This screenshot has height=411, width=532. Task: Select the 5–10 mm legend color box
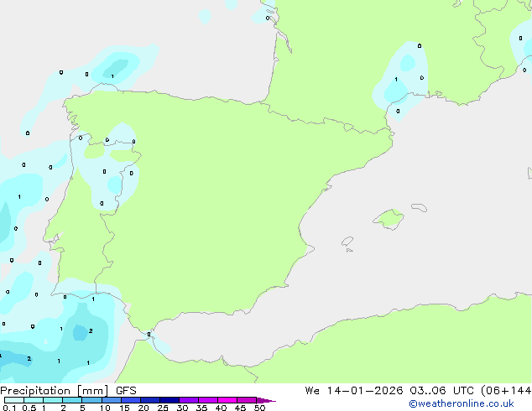91,400
